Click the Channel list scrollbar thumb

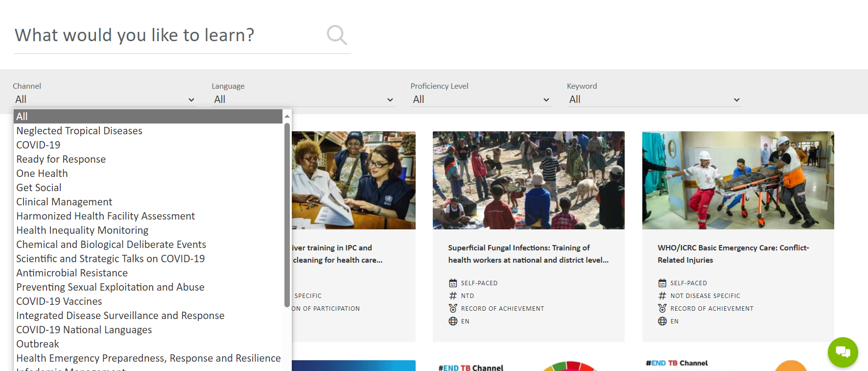tap(287, 215)
